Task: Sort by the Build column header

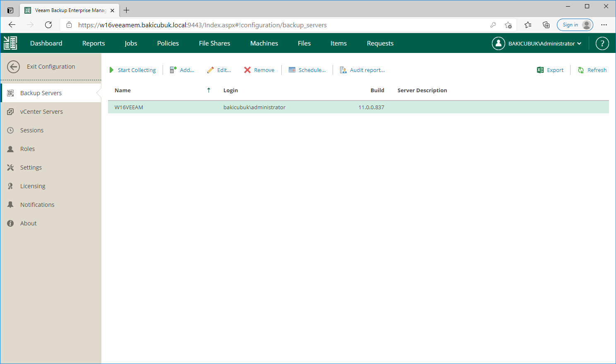Action: coord(377,91)
